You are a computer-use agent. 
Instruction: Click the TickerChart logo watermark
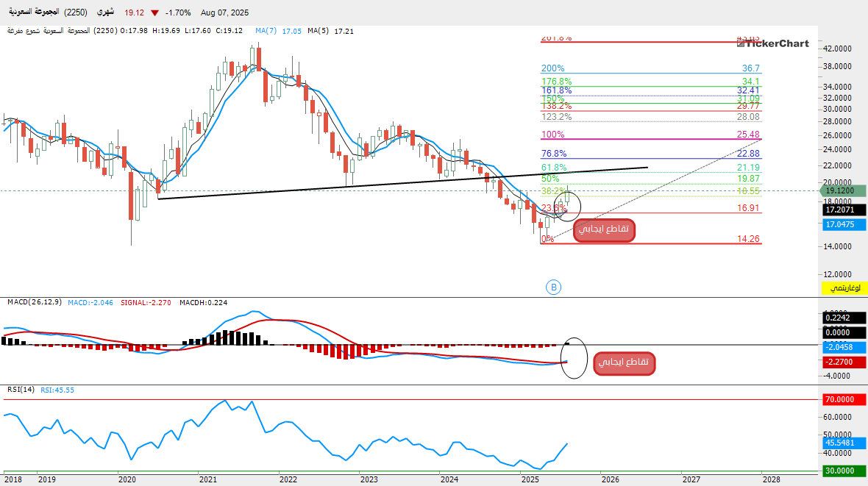772,43
